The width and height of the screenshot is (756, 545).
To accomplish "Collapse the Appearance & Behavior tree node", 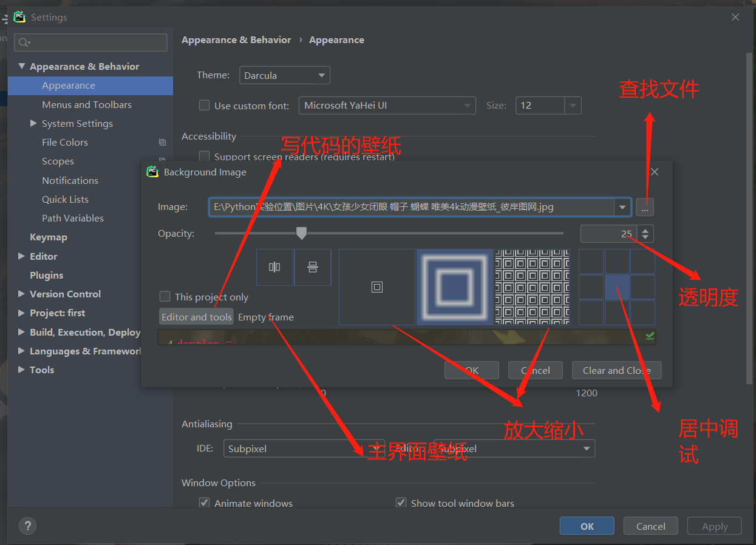I will [x=22, y=66].
